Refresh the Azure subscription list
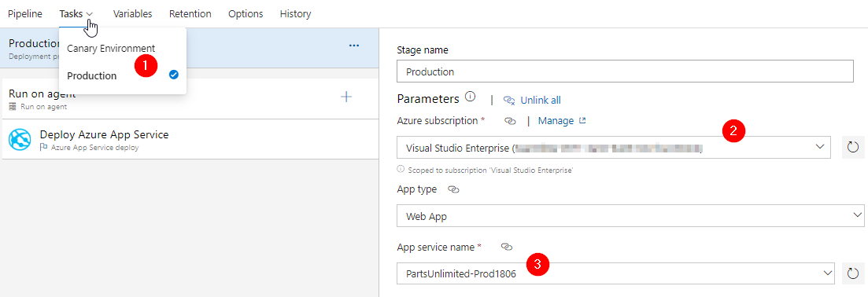The width and height of the screenshot is (868, 297). click(853, 147)
